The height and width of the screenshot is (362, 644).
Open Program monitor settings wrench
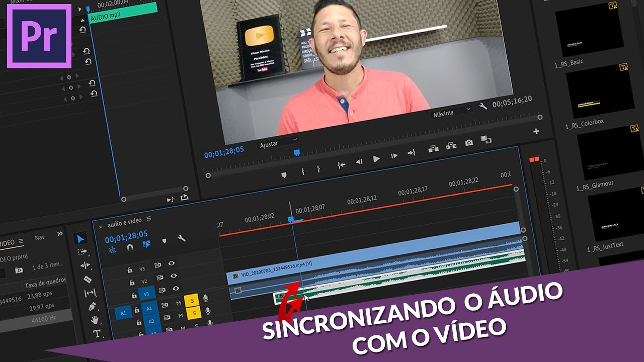483,106
